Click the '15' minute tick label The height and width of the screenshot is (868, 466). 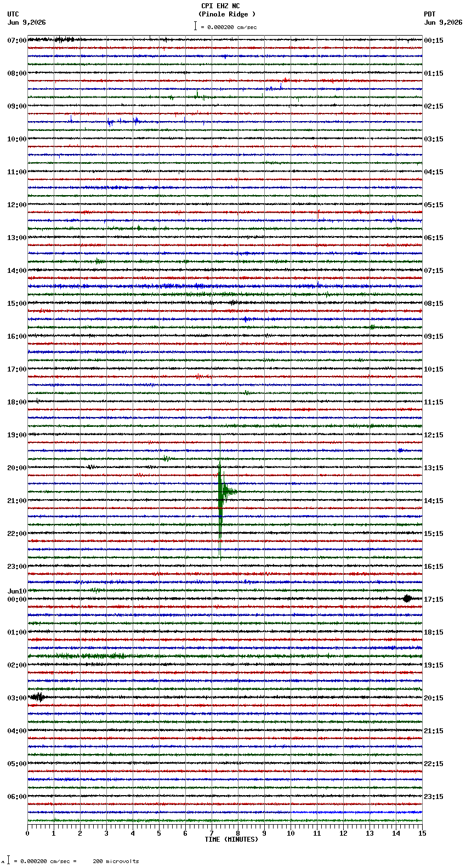(422, 833)
